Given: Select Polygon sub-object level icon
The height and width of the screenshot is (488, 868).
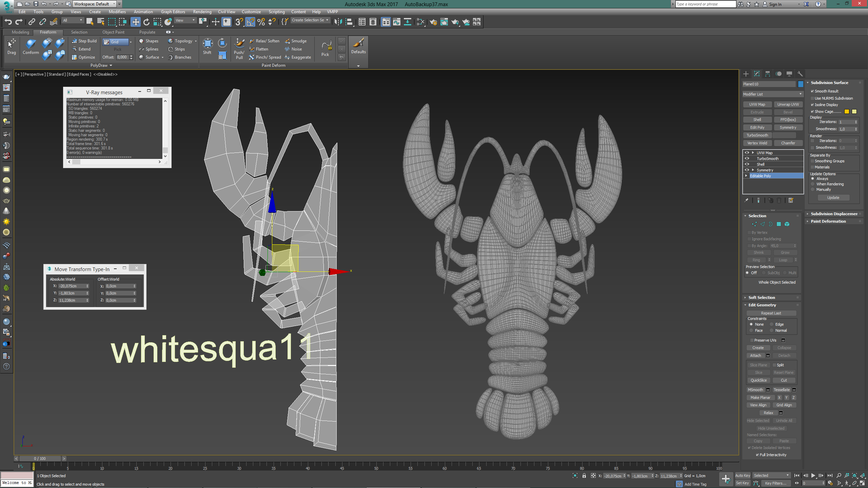Looking at the screenshot, I should point(779,224).
